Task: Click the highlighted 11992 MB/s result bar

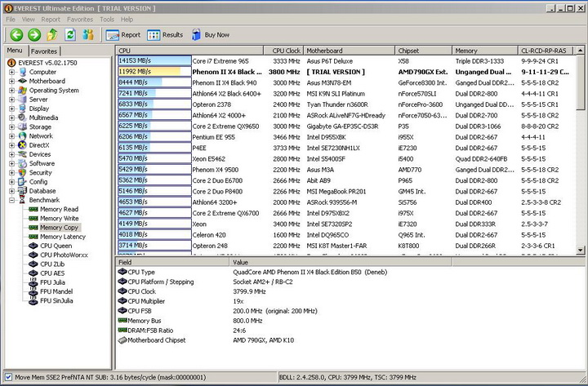Action: tap(154, 72)
